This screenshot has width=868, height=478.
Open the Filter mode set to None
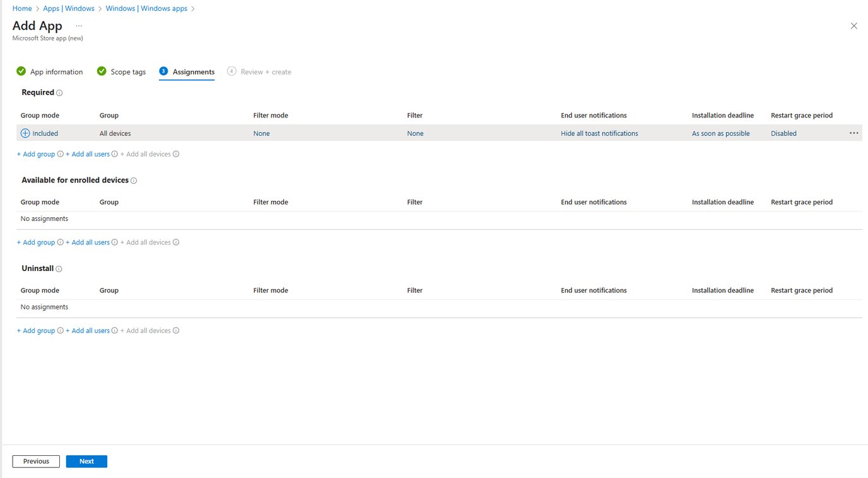click(x=261, y=133)
